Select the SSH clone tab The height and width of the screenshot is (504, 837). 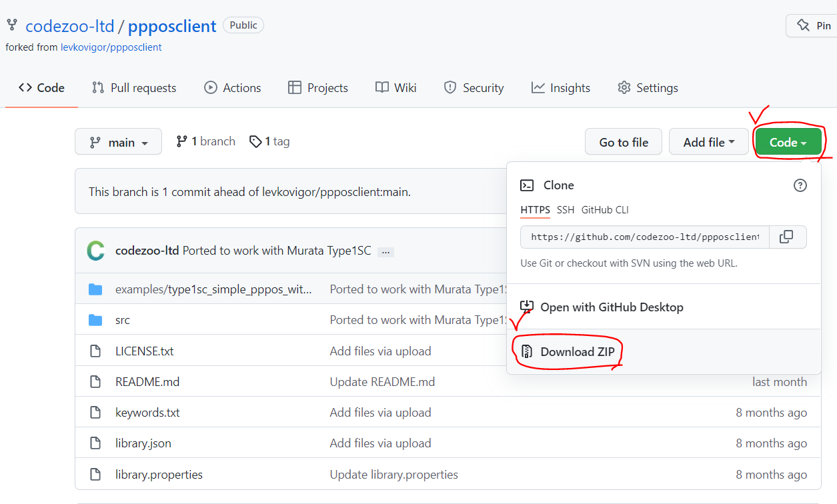coord(566,210)
